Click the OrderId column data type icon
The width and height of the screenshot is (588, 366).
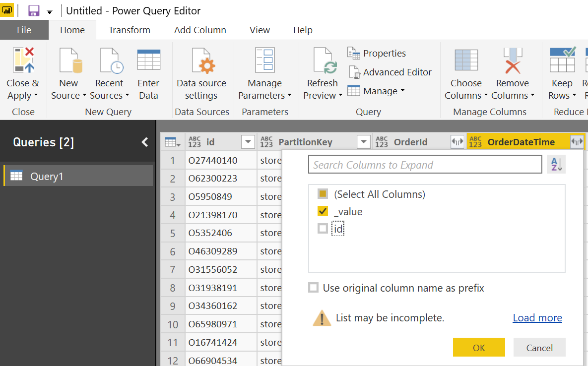[382, 142]
